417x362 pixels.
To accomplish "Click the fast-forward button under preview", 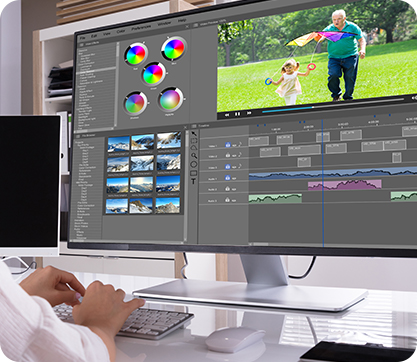I will [x=249, y=113].
